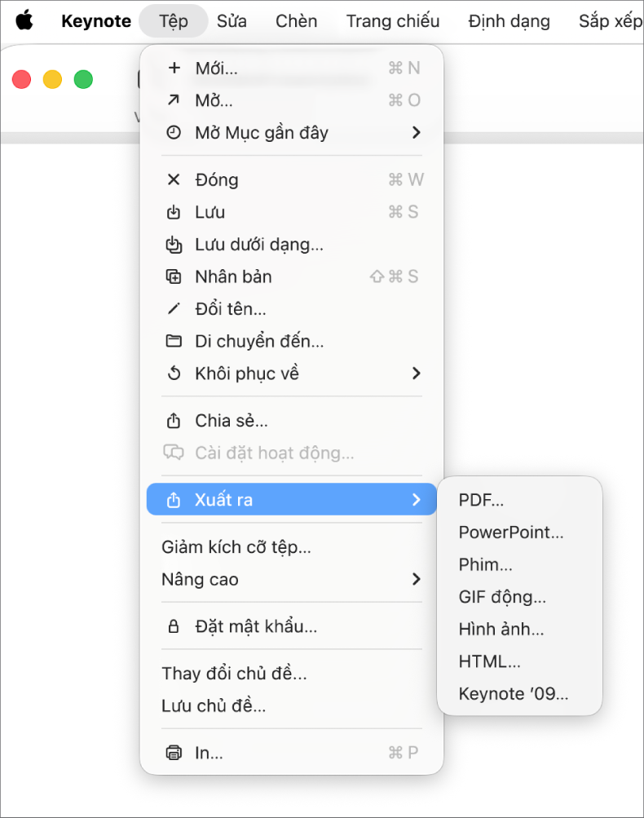Choose GIF động… export format

(502, 597)
